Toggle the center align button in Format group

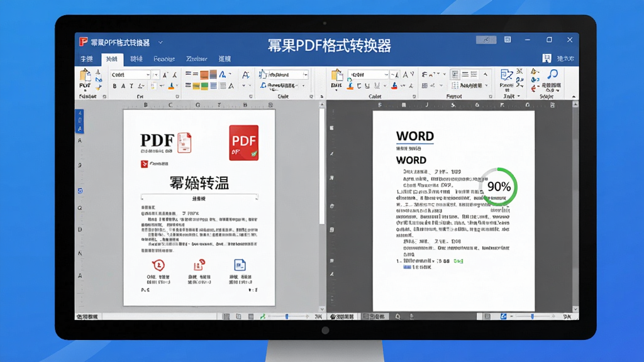pos(465,74)
